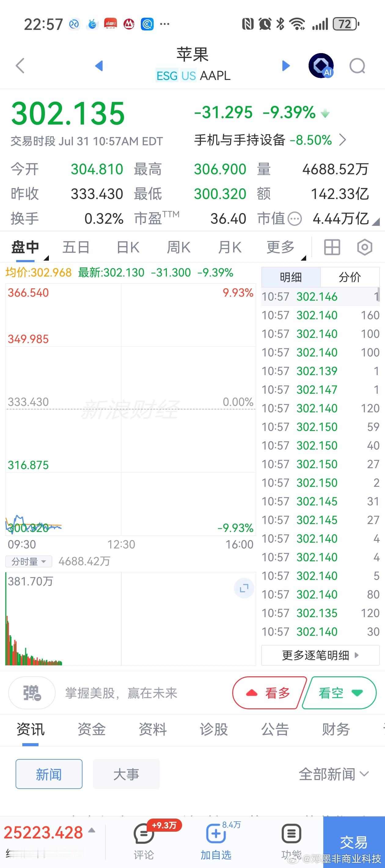Open 更多逐笔明细 link
Viewport: 385px width, 868px height.
coord(321,655)
